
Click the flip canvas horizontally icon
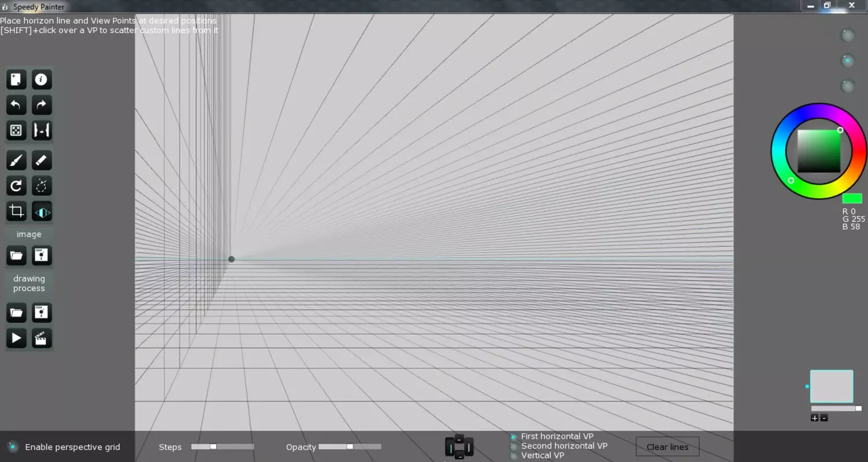point(41,131)
